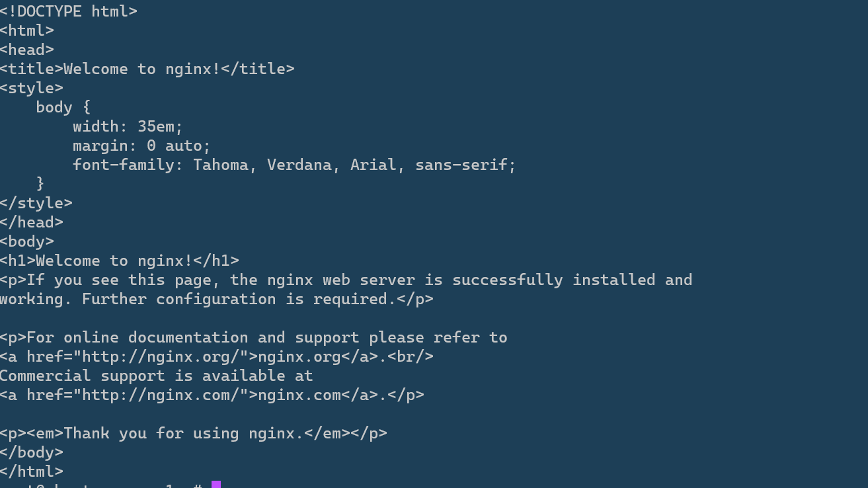Click 'For online documentation and support' line
The width and height of the screenshot is (868, 488).
[254, 337]
